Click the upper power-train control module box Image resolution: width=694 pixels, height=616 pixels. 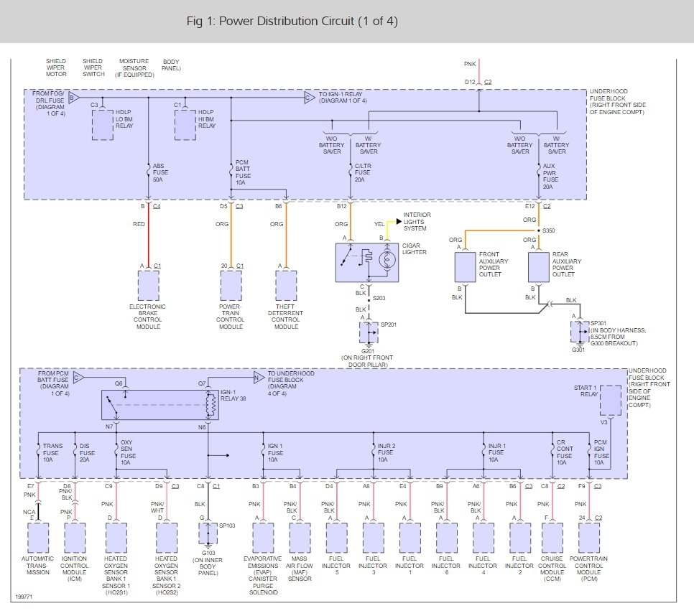coord(231,286)
